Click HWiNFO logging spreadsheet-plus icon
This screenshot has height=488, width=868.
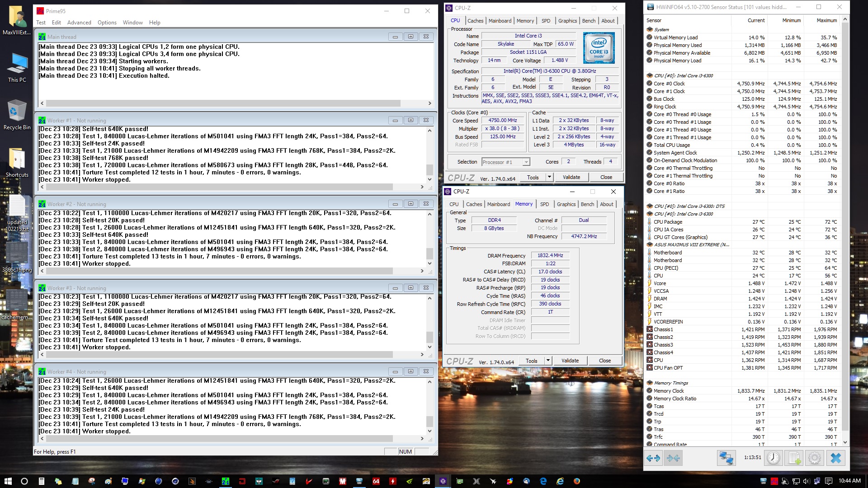tap(795, 458)
